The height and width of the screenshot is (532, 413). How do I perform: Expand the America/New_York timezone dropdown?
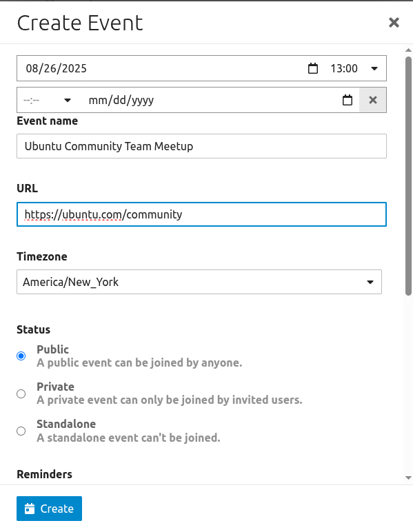pyautogui.click(x=199, y=282)
